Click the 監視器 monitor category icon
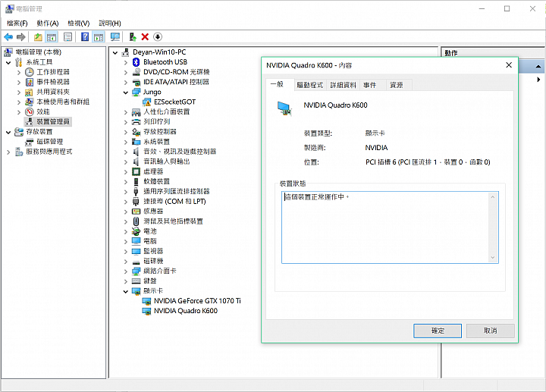This screenshot has height=392, width=546. (136, 251)
